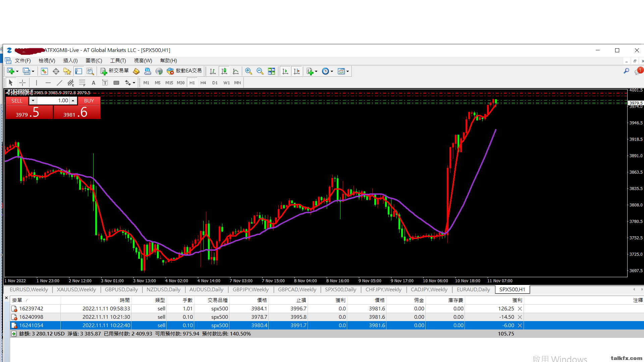Open the profiles icon in toolbar
Viewport: 644px width, 362px height.
tap(26, 71)
